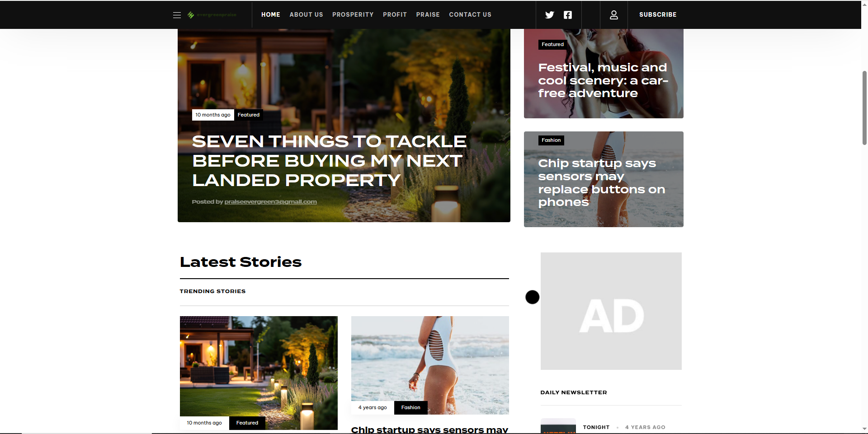Image resolution: width=868 pixels, height=434 pixels.
Task: Click the AD placeholder banner
Action: tap(611, 311)
